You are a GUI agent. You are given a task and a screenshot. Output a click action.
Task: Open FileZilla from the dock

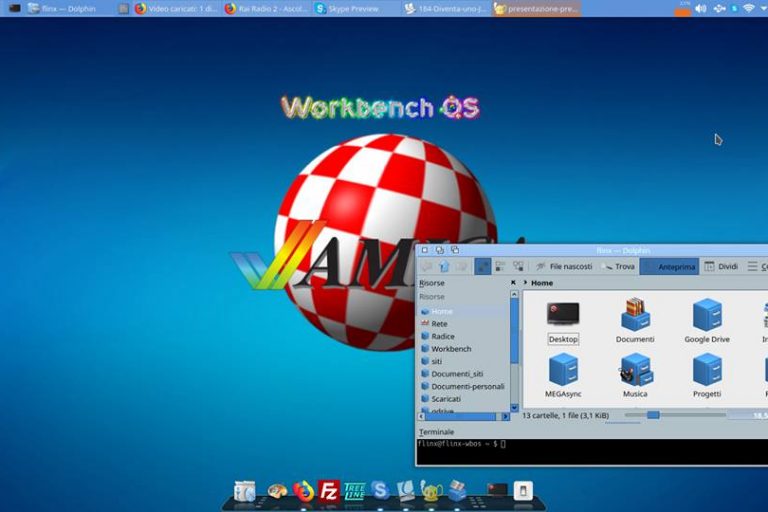click(328, 490)
